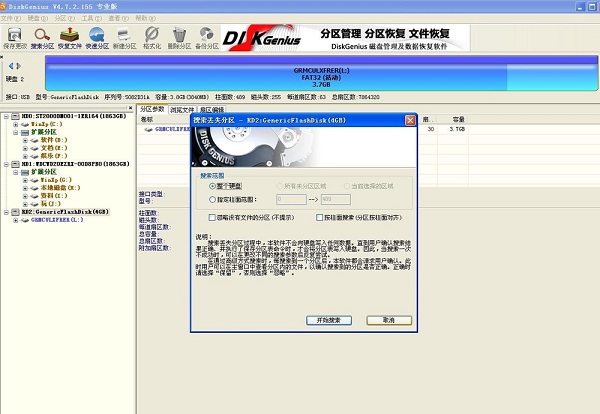Viewport: 600px width, 414px height.
Task: Click the 开始搜索 (start search) button
Action: click(329, 320)
